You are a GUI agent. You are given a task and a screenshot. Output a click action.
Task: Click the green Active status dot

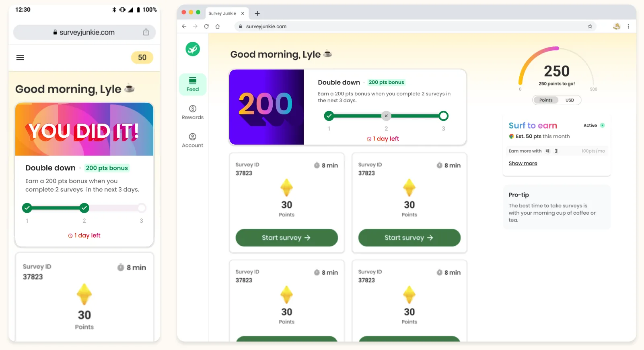[603, 125]
